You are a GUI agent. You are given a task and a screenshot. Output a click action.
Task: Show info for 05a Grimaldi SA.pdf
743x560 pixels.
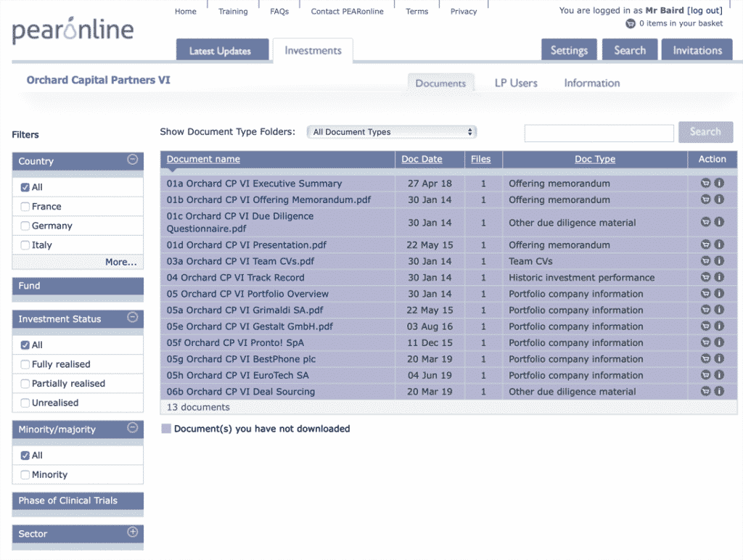coord(719,310)
